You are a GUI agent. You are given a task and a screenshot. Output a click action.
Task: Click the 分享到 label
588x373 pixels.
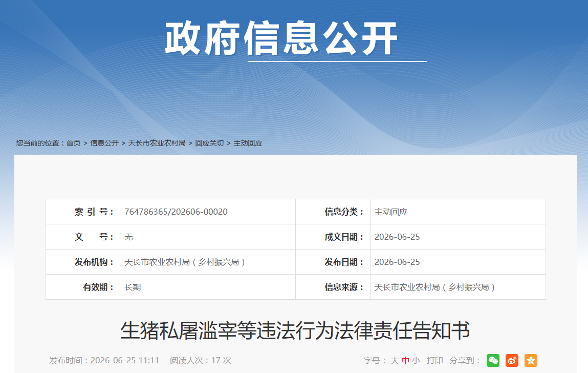click(465, 361)
